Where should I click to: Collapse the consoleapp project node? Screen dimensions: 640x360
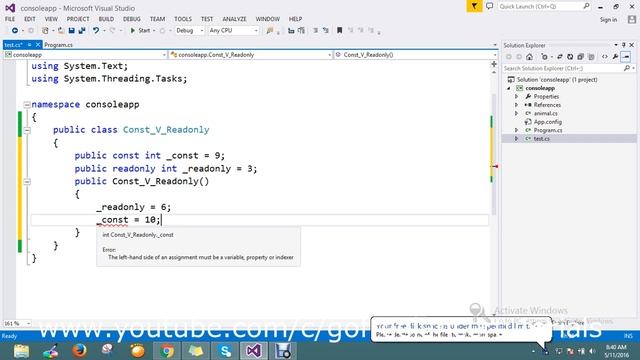[509, 88]
